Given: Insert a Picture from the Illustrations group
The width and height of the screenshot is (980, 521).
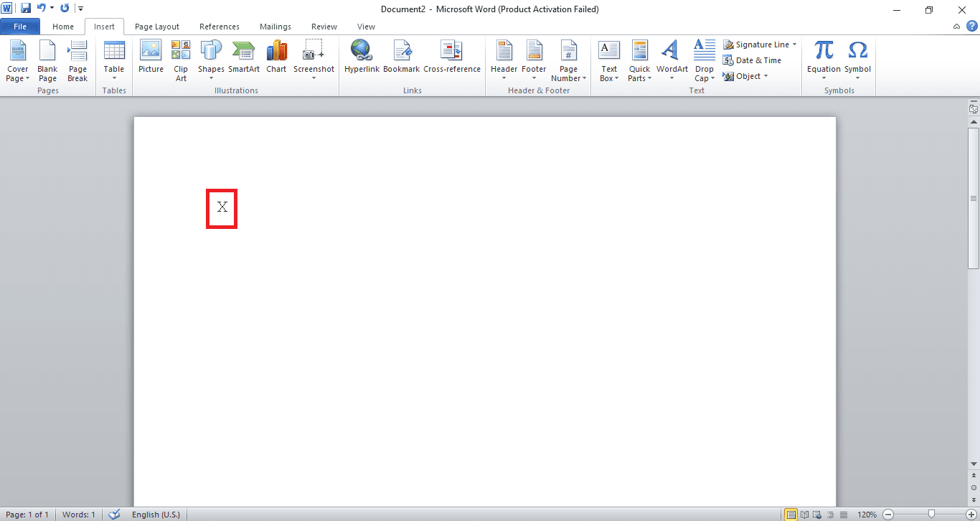Looking at the screenshot, I should [x=151, y=57].
